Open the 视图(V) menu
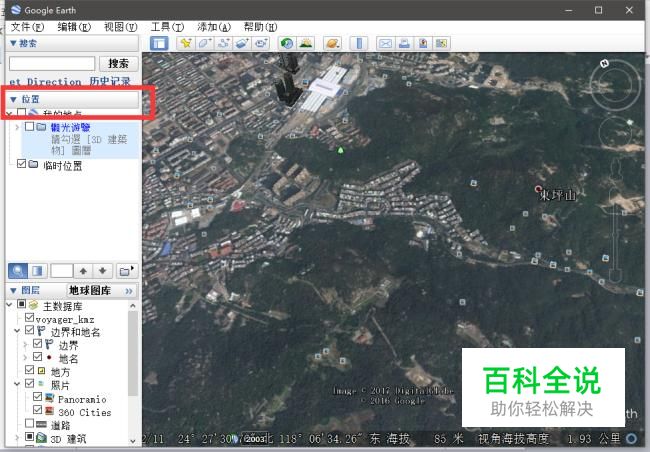650x452 pixels. (x=120, y=27)
